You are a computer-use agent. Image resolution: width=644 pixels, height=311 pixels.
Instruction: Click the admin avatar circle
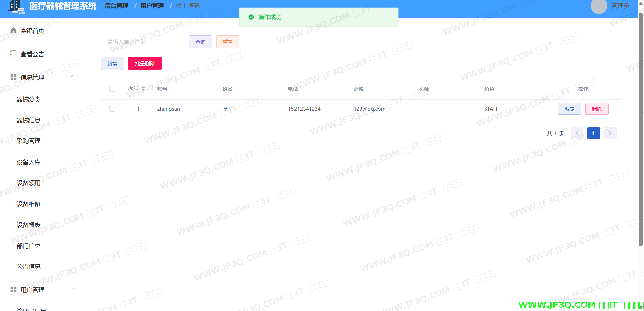point(599,6)
